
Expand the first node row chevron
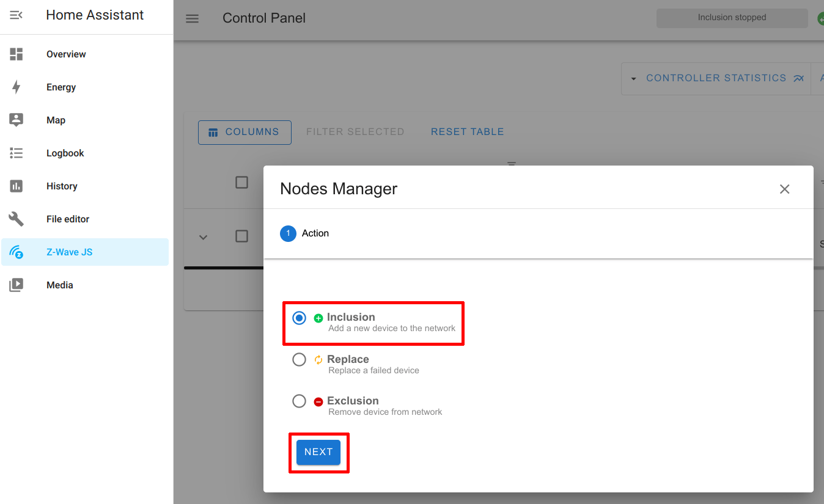click(203, 236)
